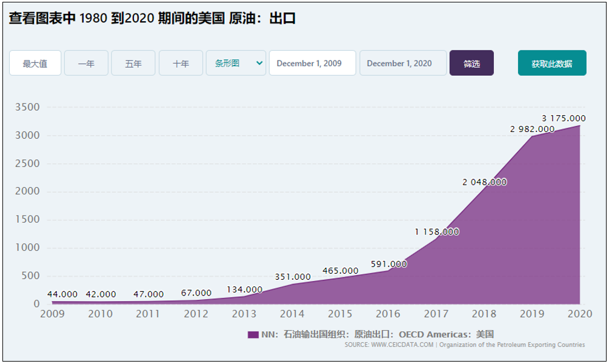
Task: Choose the 十年 time range
Action: (x=181, y=63)
